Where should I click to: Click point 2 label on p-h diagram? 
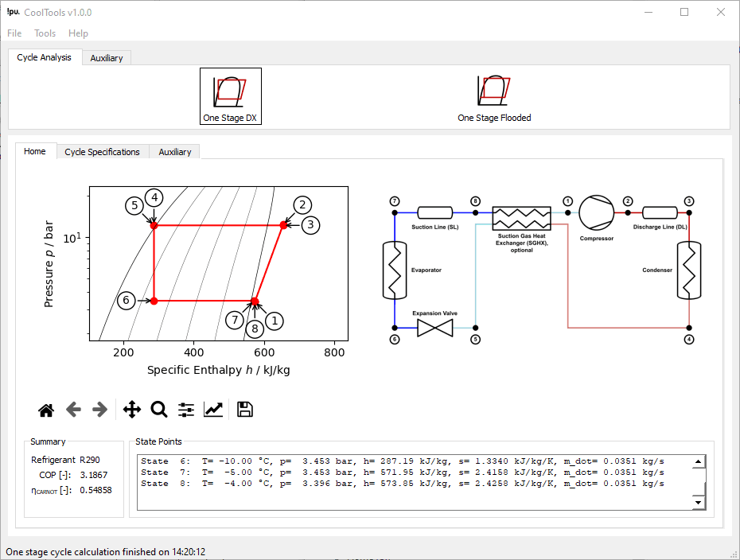302,205
